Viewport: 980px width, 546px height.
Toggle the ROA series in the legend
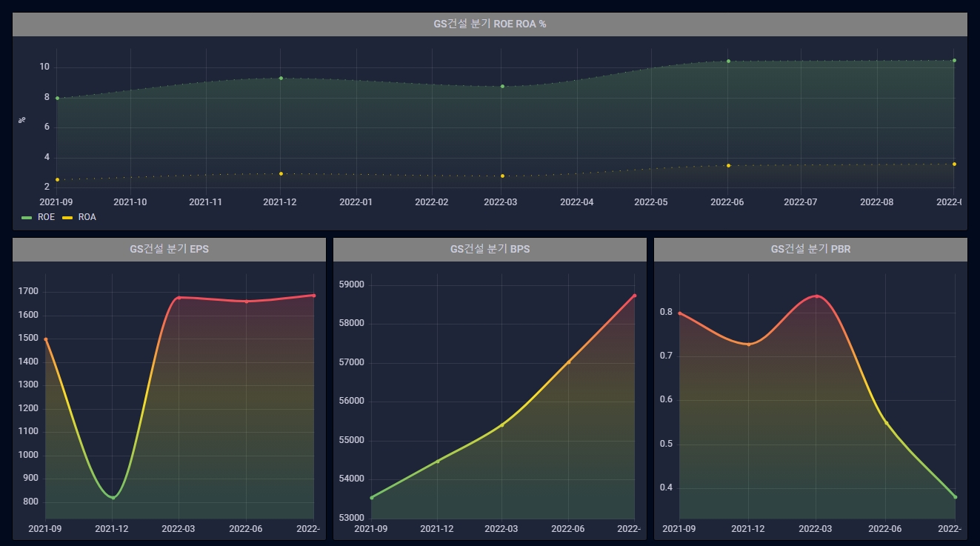click(87, 217)
